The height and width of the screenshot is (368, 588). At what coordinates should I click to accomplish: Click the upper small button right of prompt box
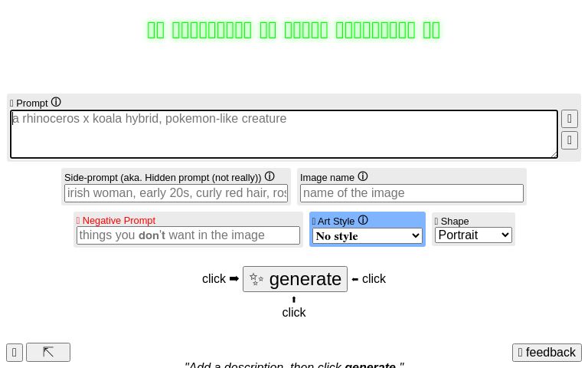[x=569, y=119]
